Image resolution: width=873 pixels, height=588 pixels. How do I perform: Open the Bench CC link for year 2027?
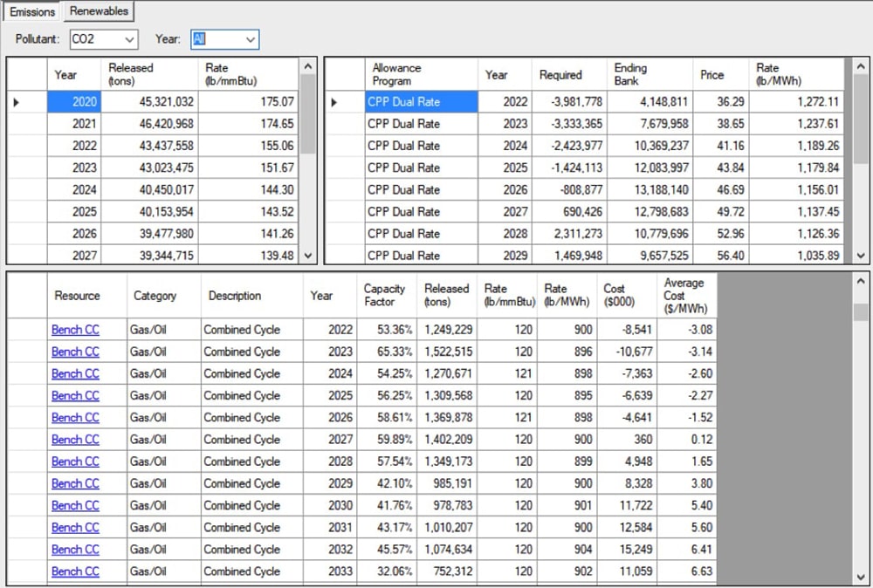coord(75,440)
